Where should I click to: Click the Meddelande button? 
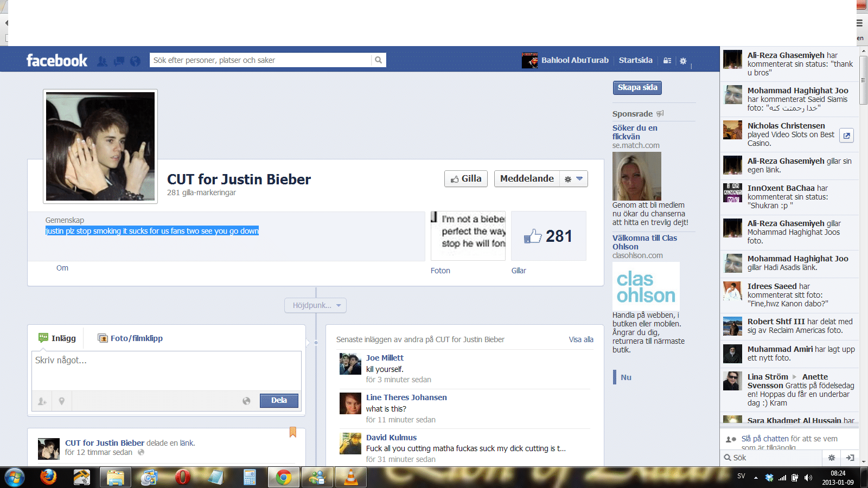coord(527,179)
